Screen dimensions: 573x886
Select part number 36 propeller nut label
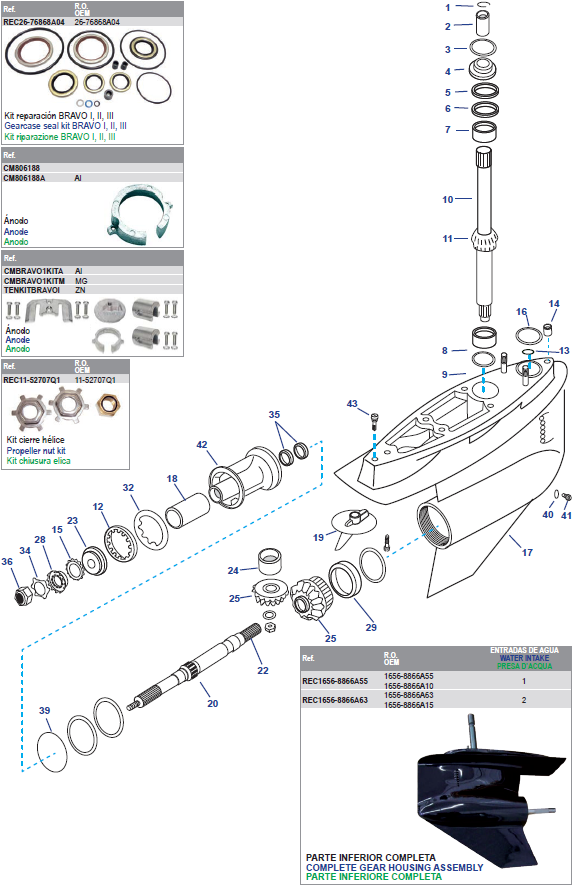[x=7, y=562]
